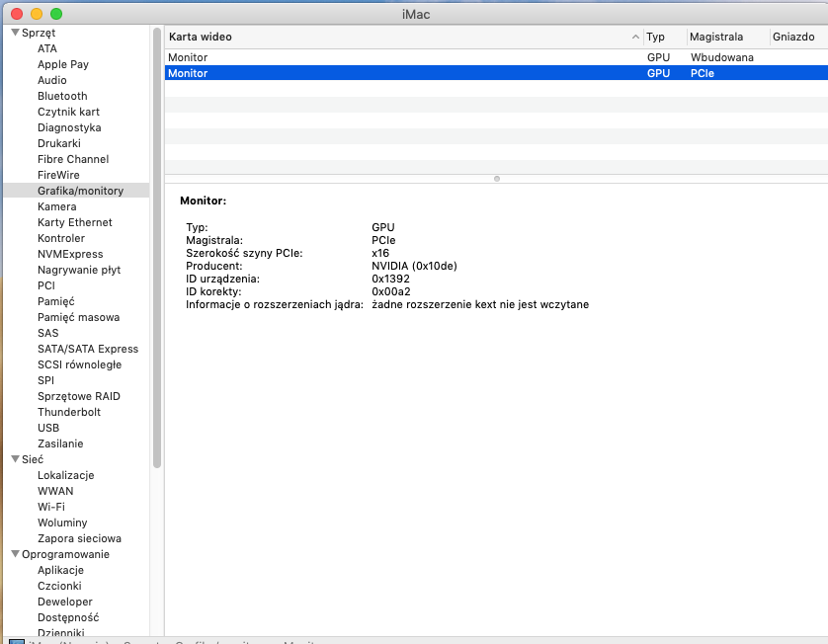The image size is (828, 644).
Task: Open Zapora sieciowa entry
Action: point(79,539)
